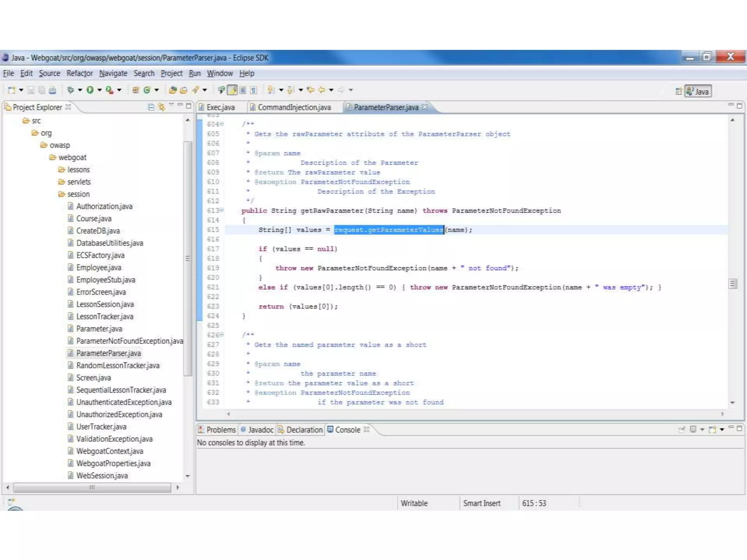This screenshot has width=747, height=560.
Task: Click the Print icon in toolbar
Action: click(x=53, y=90)
